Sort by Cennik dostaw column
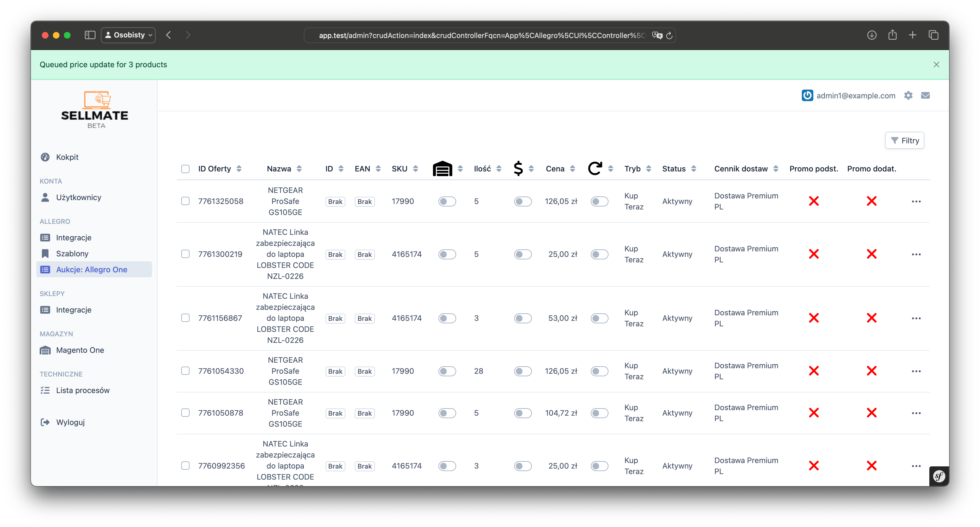The height and width of the screenshot is (527, 980). 746,169
